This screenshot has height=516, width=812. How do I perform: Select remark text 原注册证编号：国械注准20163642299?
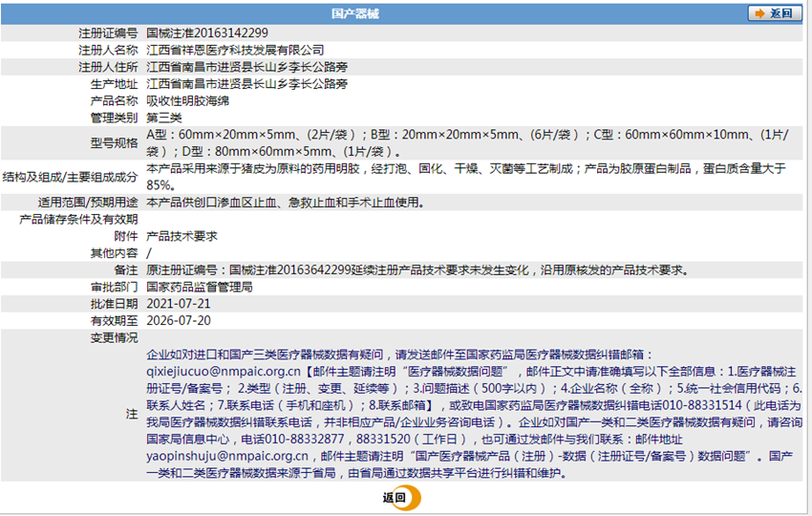pos(248,270)
